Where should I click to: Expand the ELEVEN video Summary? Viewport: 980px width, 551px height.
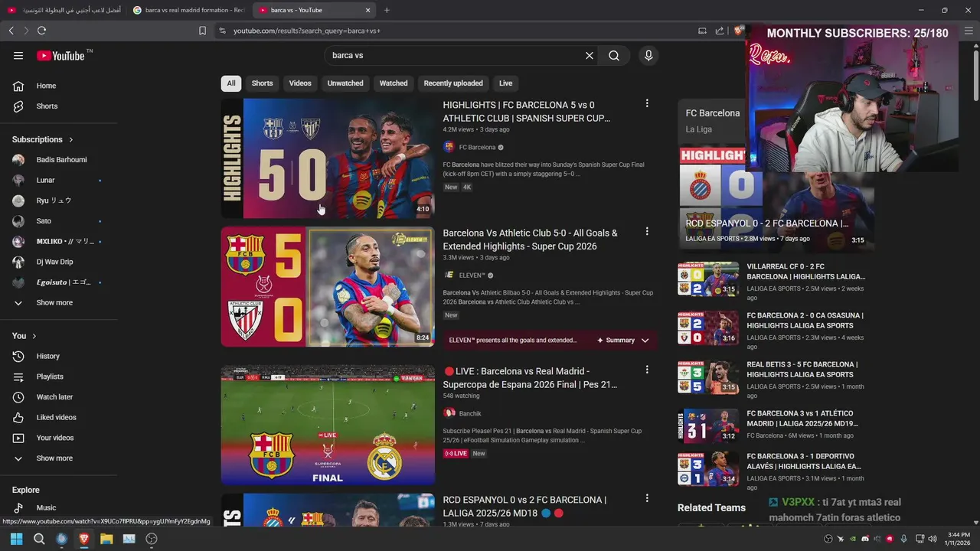pyautogui.click(x=622, y=341)
